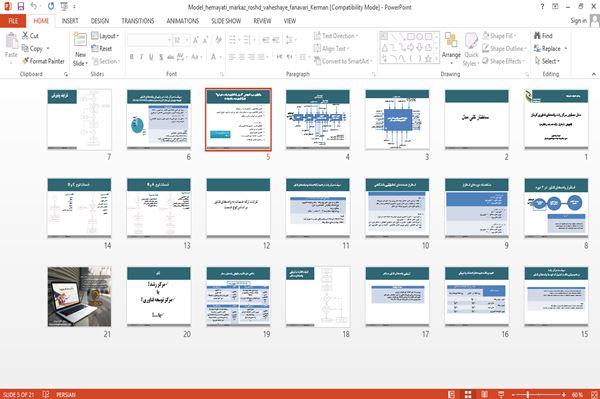
Task: Select slide 8 thumbnail with circles
Action: click(x=556, y=208)
